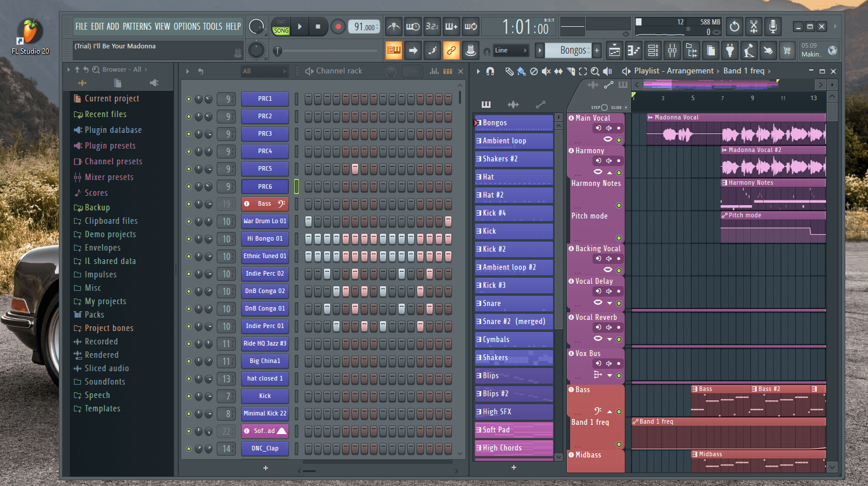Toggle Playlist magnet snap icon

[x=491, y=71]
